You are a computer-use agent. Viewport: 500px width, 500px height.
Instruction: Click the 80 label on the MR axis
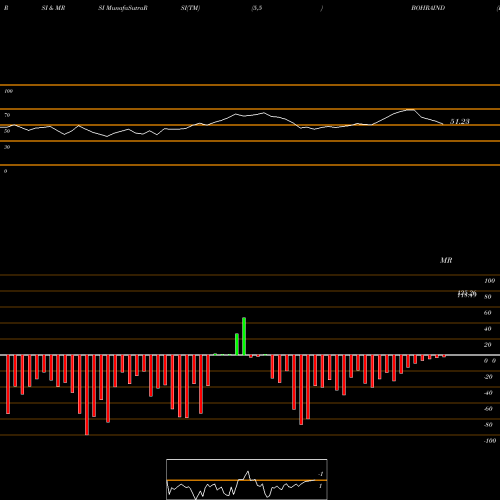[x=488, y=297]
